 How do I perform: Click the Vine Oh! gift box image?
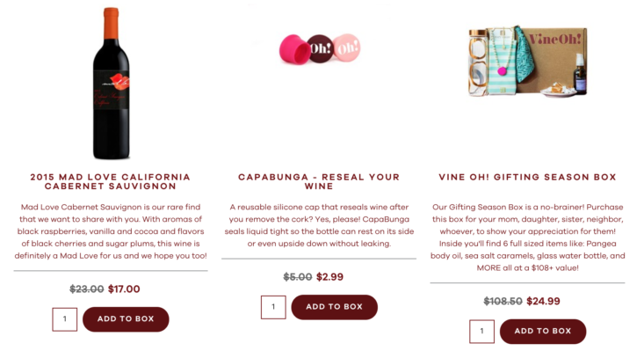528,62
